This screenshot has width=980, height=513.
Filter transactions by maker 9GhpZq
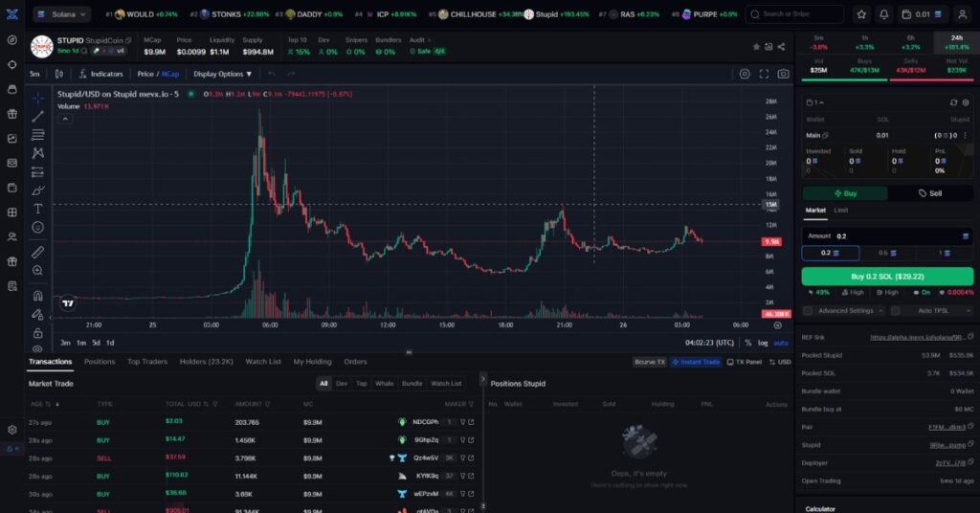[x=463, y=440]
